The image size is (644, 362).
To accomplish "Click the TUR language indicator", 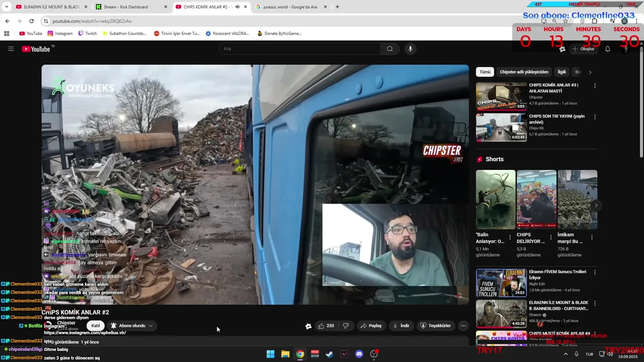I will click(589, 354).
